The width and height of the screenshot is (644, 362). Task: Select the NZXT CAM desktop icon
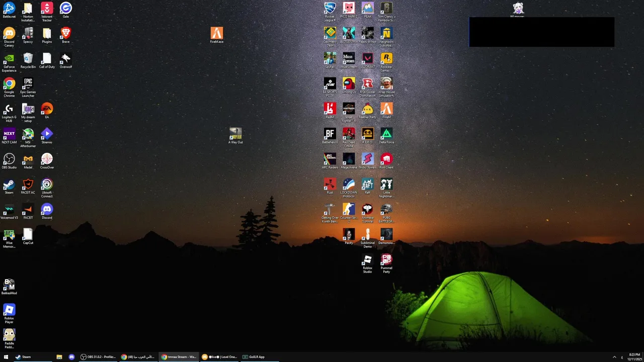9,136
